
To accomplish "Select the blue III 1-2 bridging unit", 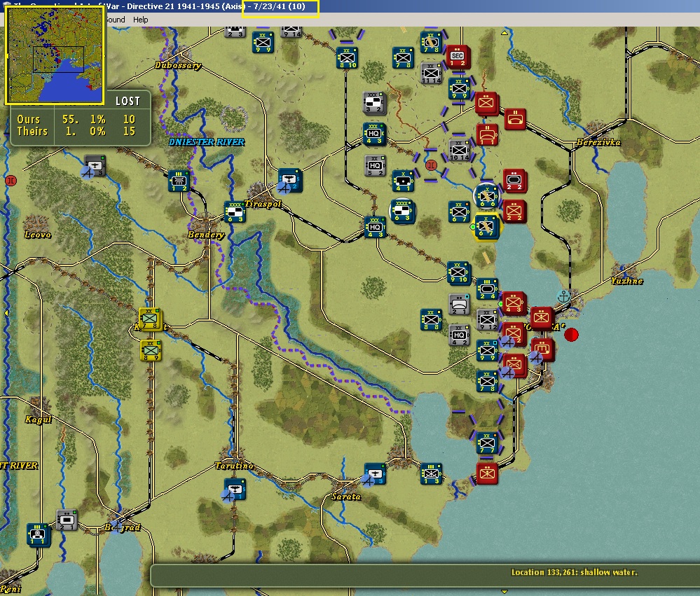I will pyautogui.click(x=179, y=181).
